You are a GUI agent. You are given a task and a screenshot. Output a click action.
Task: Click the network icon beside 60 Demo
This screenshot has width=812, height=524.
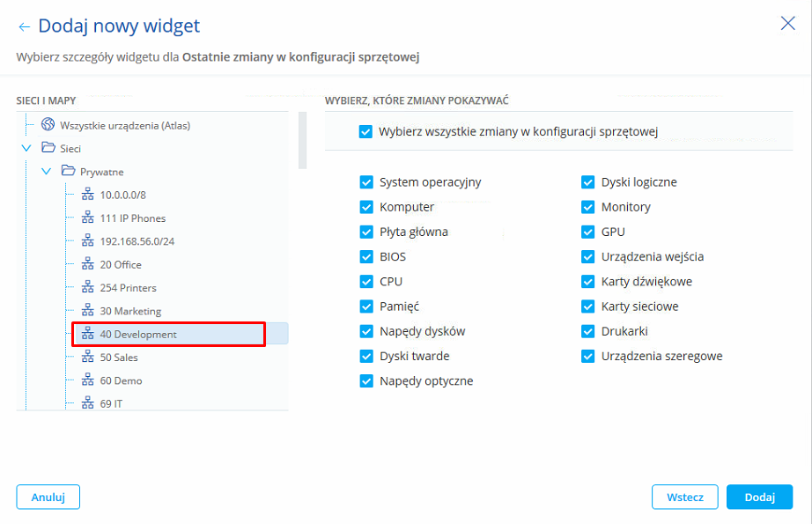(x=87, y=380)
